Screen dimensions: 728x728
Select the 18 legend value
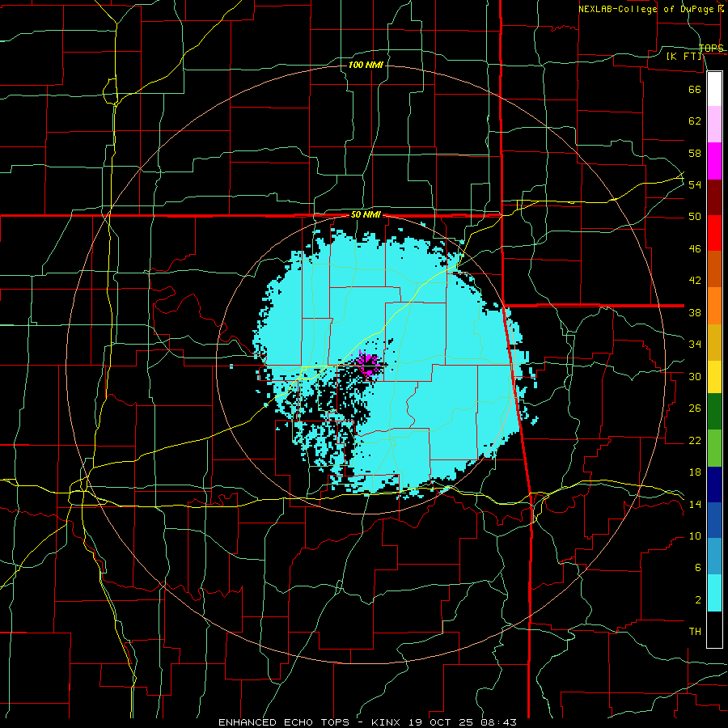(695, 472)
